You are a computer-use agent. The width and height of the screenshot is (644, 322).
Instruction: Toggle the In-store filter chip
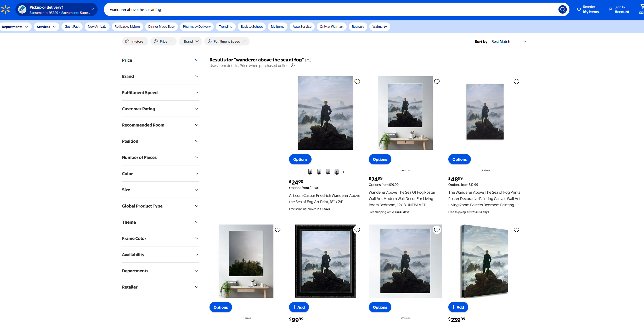[135, 41]
